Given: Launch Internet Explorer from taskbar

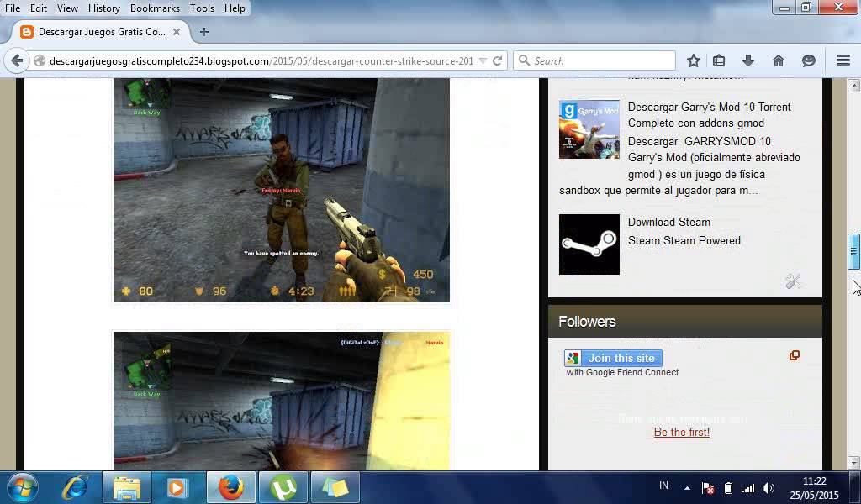Looking at the screenshot, I should click(x=75, y=487).
